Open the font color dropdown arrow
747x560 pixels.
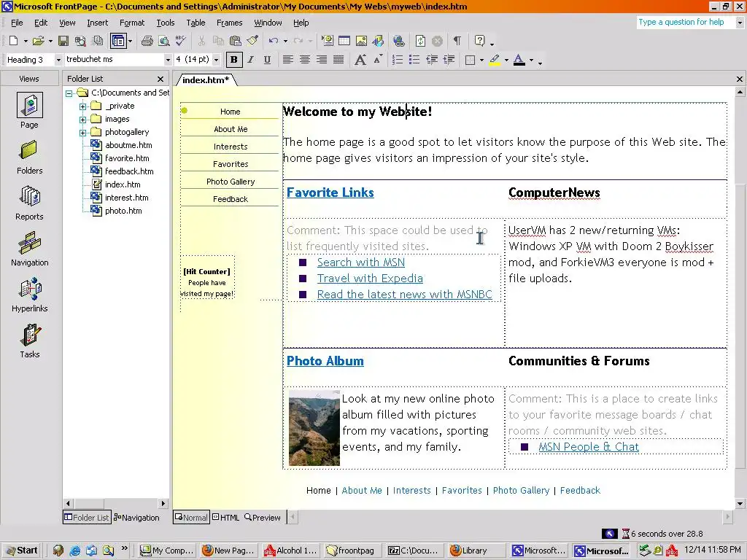tap(531, 60)
